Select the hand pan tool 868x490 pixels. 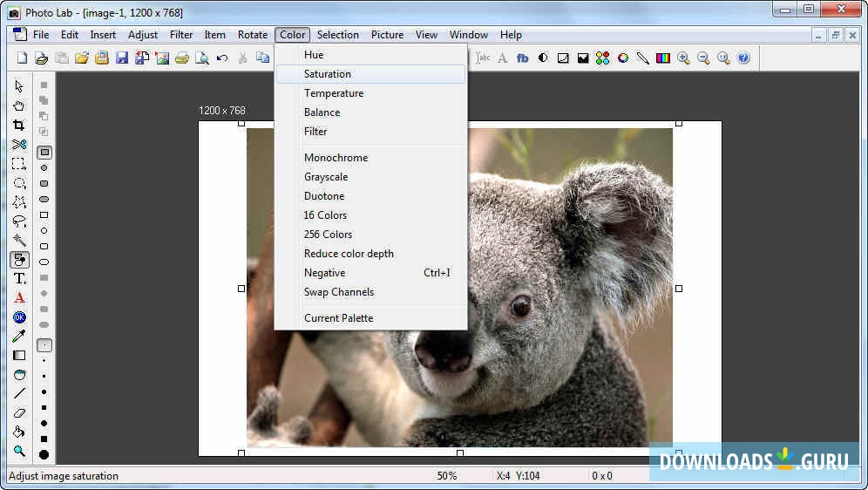click(19, 105)
